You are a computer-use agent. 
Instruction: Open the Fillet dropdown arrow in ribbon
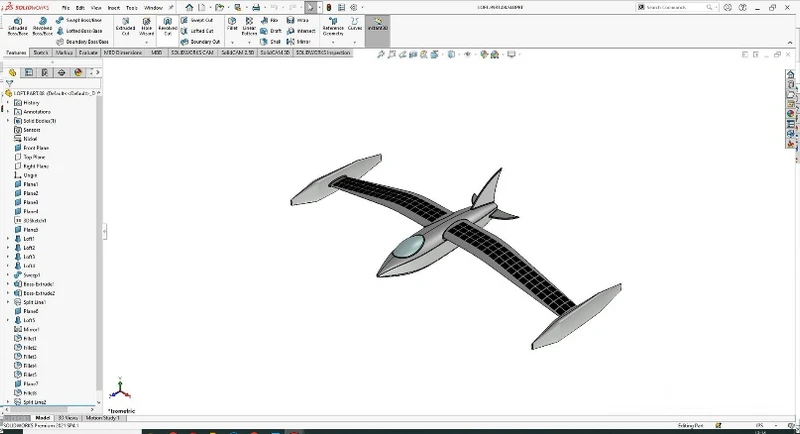pyautogui.click(x=232, y=42)
